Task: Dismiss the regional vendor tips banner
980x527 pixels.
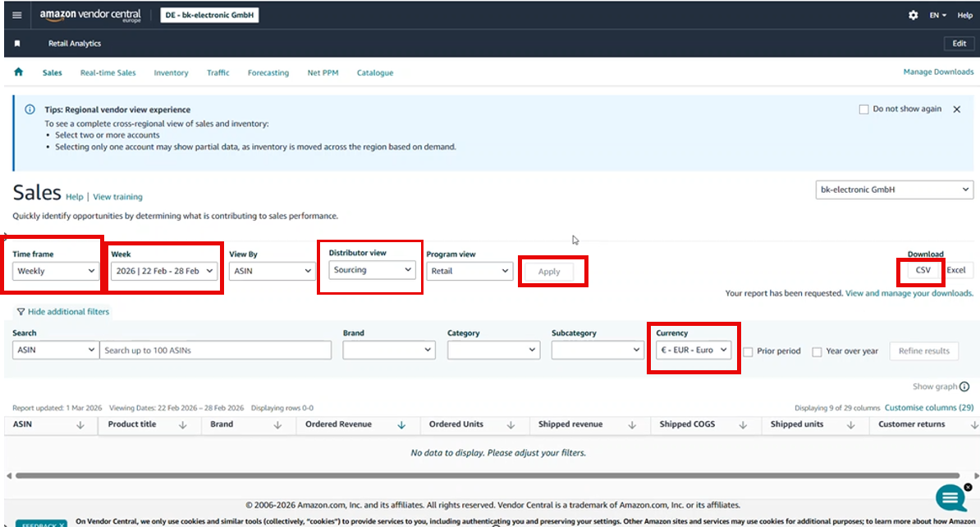Action: [x=956, y=109]
